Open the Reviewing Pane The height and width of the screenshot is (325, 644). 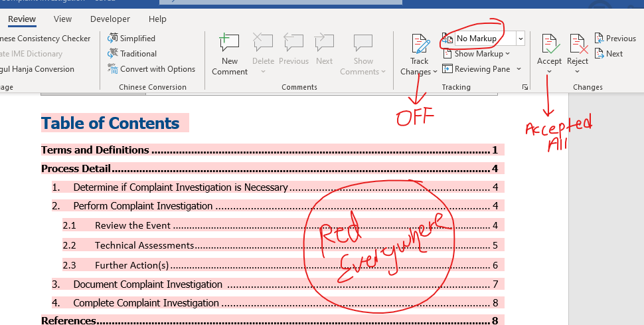477,68
